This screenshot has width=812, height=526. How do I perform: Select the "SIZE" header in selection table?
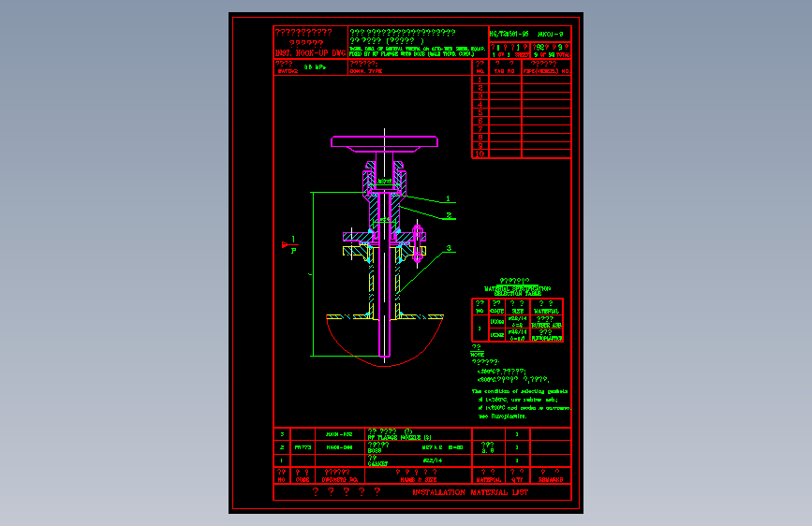tap(517, 311)
